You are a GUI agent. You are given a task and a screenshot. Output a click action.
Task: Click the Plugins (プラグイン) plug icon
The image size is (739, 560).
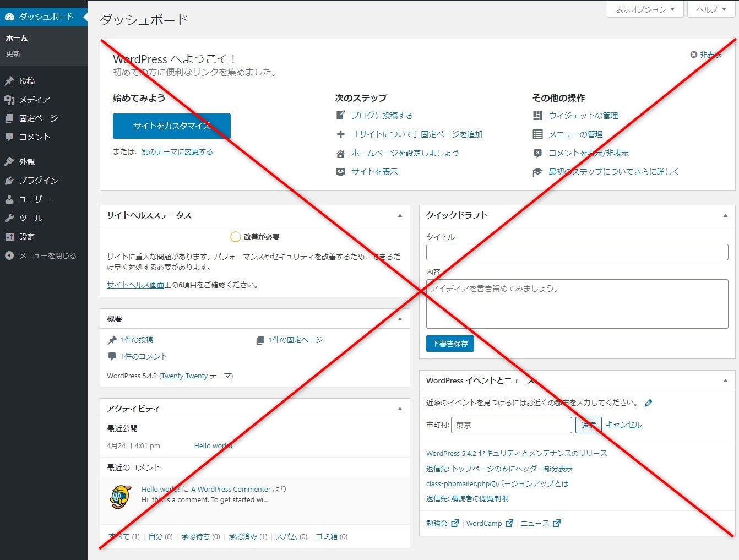9,181
